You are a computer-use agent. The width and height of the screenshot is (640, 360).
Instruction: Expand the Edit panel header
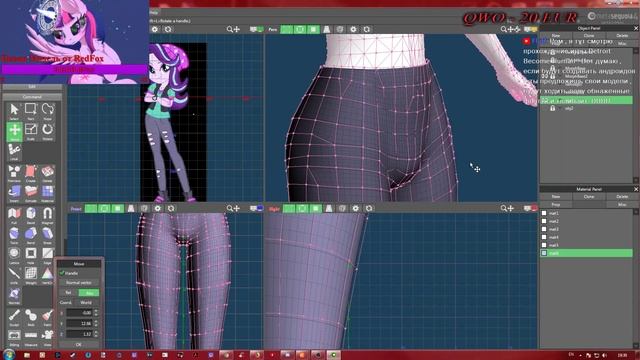pyautogui.click(x=32, y=87)
